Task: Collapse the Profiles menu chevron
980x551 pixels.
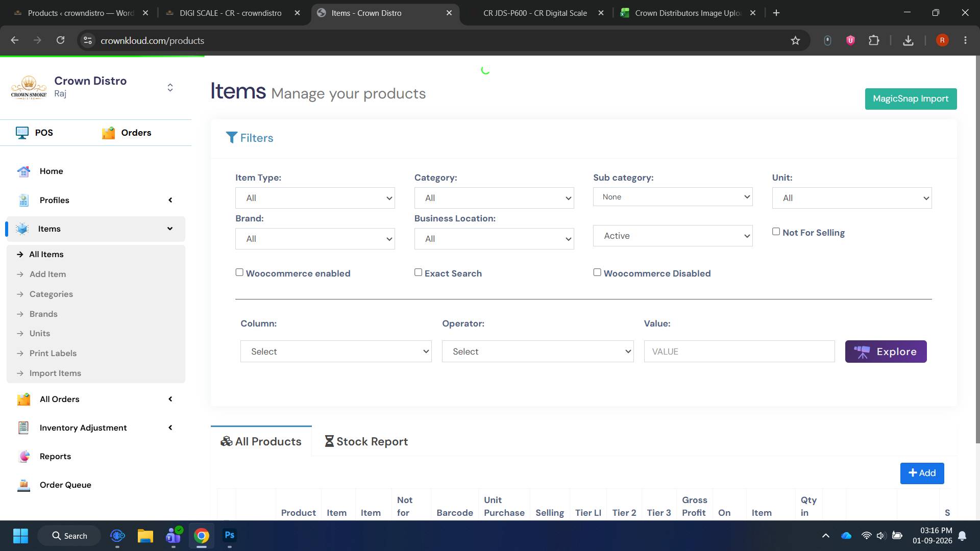Action: pyautogui.click(x=170, y=200)
